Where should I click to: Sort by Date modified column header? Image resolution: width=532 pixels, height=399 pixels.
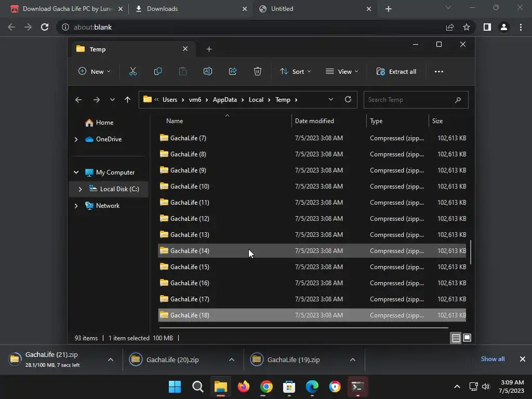tap(314, 121)
